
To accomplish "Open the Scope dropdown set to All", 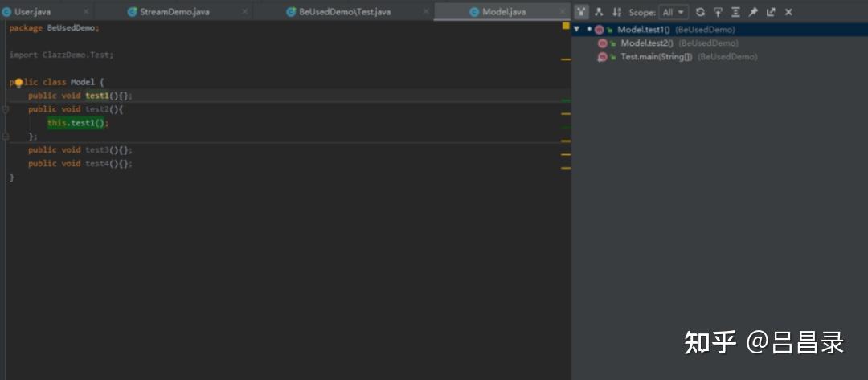I will point(673,12).
